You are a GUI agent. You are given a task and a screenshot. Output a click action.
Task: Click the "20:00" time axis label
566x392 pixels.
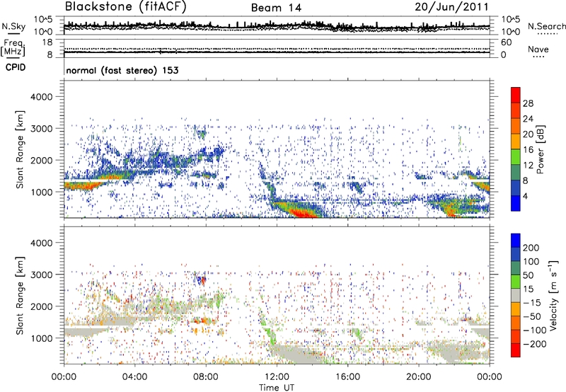(x=419, y=377)
